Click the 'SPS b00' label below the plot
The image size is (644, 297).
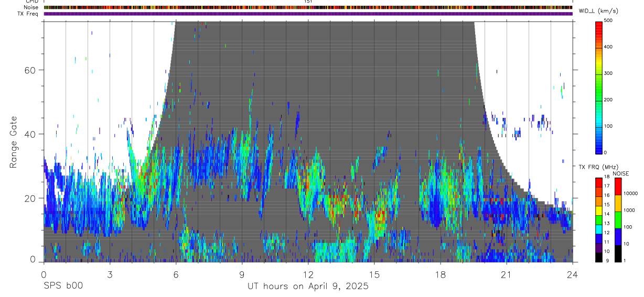(x=63, y=287)
